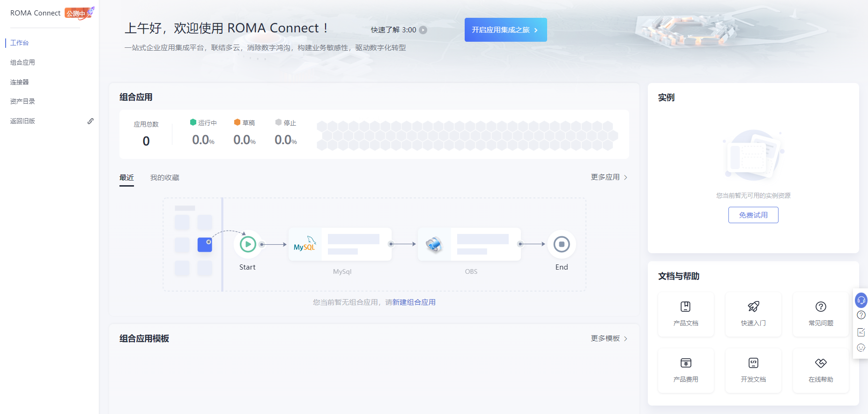Click the Start node play icon

(248, 244)
